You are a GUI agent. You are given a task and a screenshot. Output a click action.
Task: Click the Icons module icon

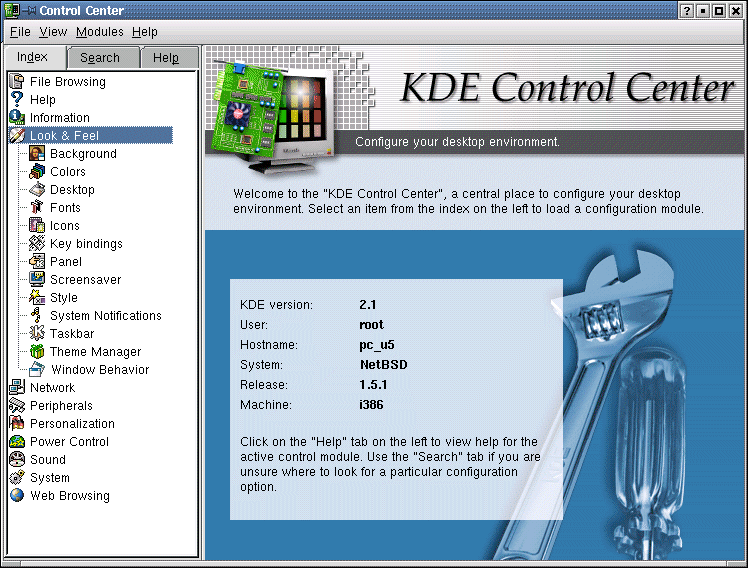37,225
